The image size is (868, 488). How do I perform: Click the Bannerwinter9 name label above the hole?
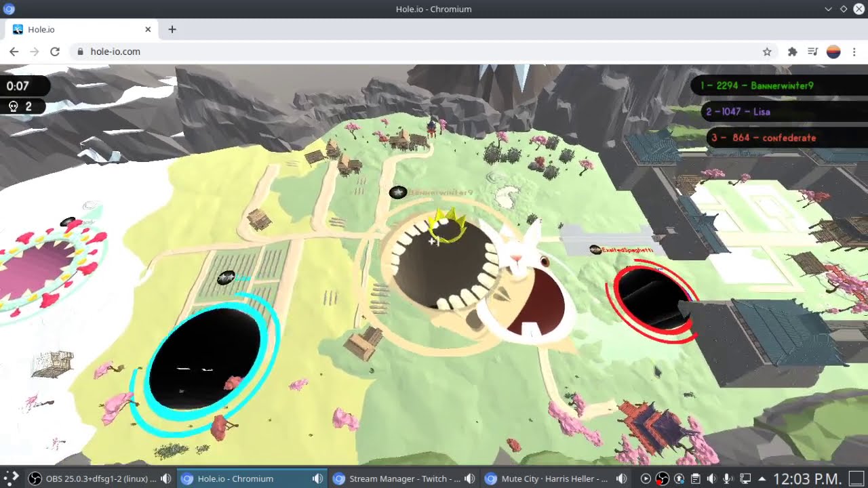click(x=441, y=192)
